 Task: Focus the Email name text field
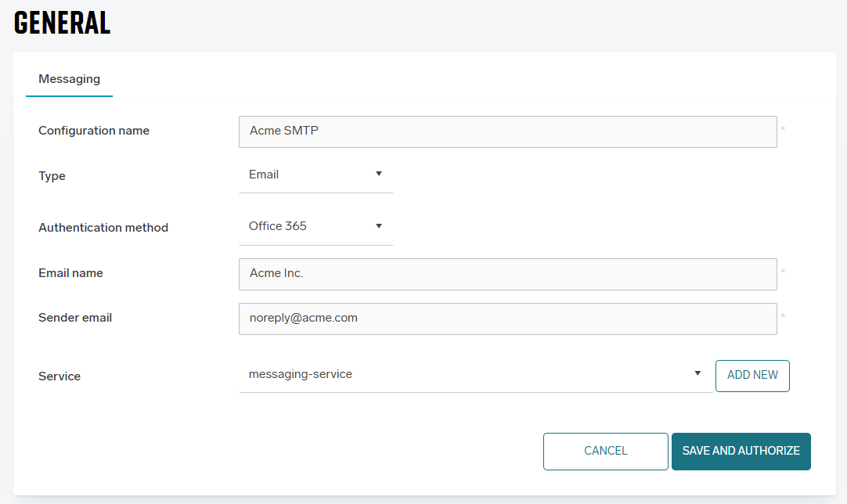point(507,274)
